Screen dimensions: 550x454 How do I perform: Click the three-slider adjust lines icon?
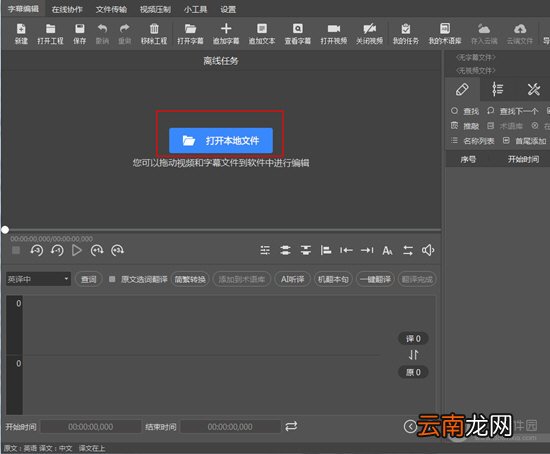[265, 250]
